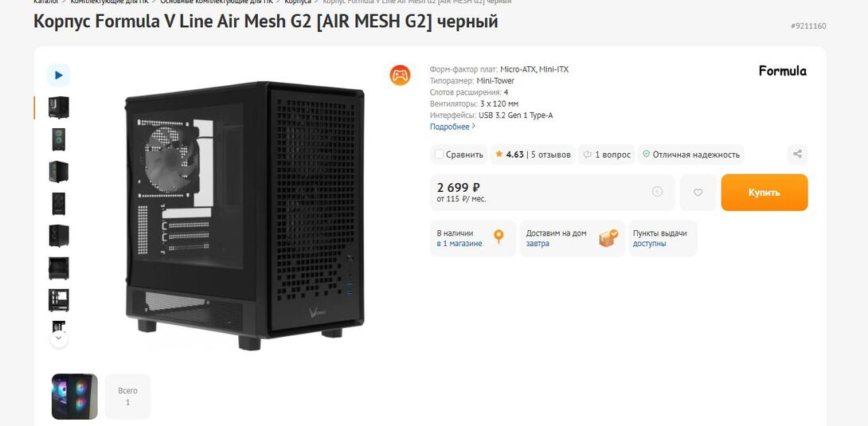This screenshot has height=426, width=868.
Task: Select the first case thumbnail image
Action: [x=59, y=107]
